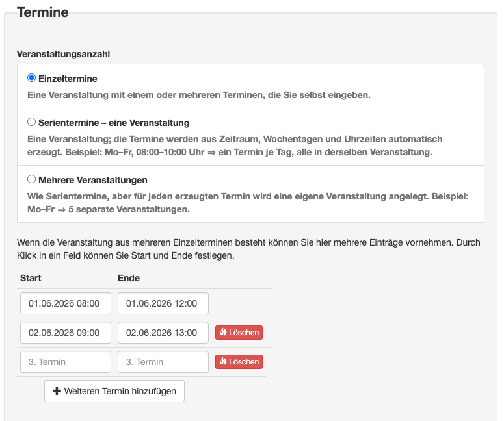Viewport: 504px width, 421px height.
Task: Click flame icon in 02.06.2026 row's Löschen
Action: pos(223,333)
